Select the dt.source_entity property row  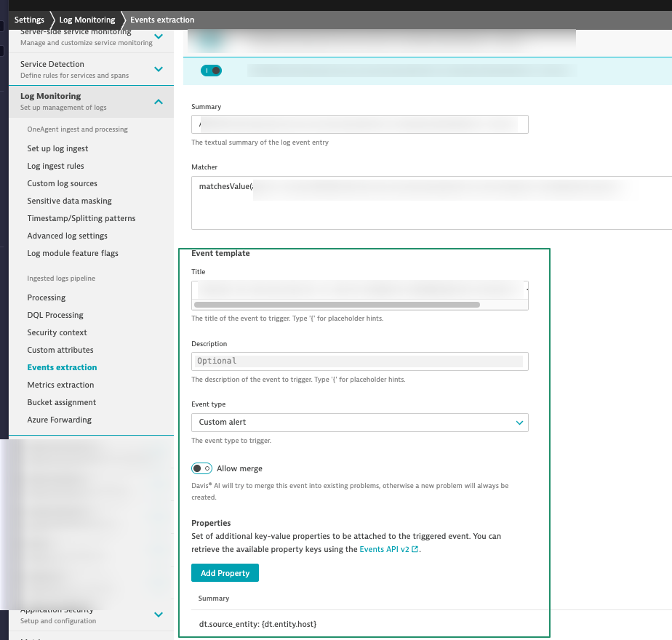click(258, 624)
